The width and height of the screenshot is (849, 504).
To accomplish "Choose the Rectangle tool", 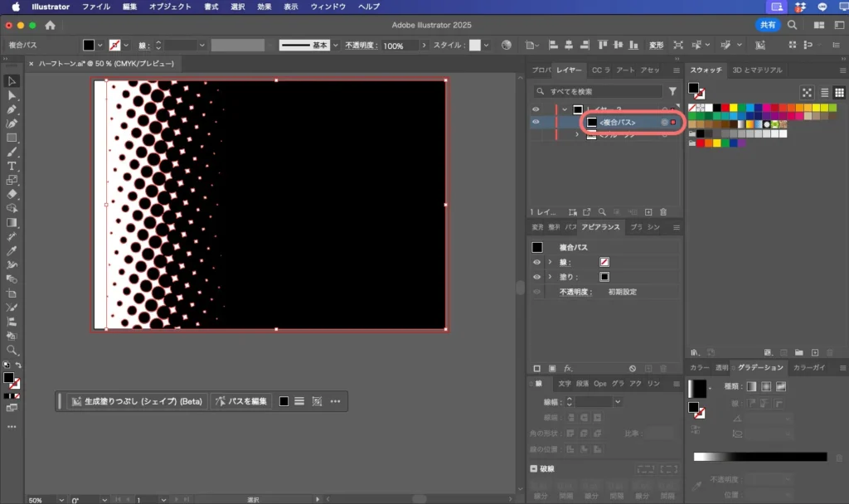I will point(12,138).
